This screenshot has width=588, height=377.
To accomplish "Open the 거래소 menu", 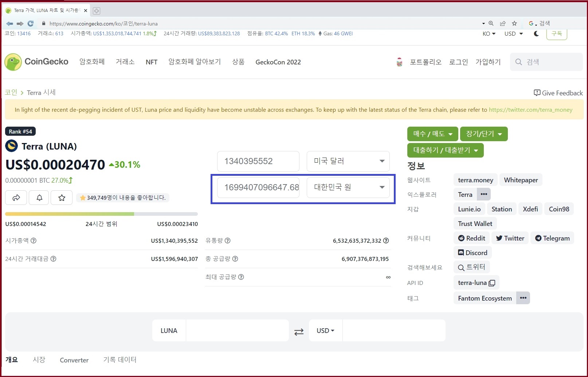I will coord(125,62).
